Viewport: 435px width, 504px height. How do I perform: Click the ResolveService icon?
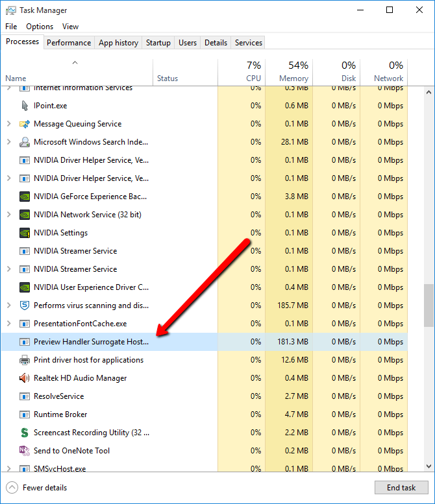(x=25, y=396)
